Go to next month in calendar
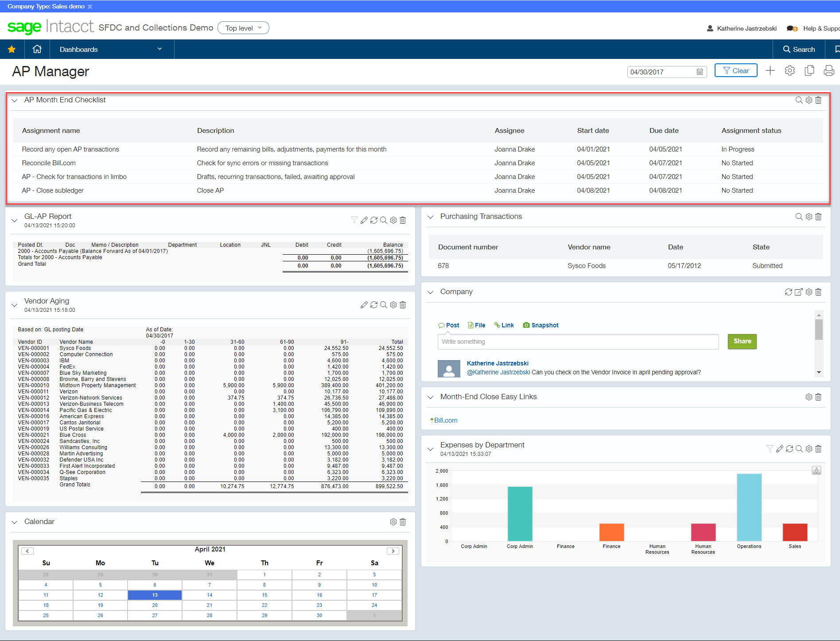 pos(393,551)
